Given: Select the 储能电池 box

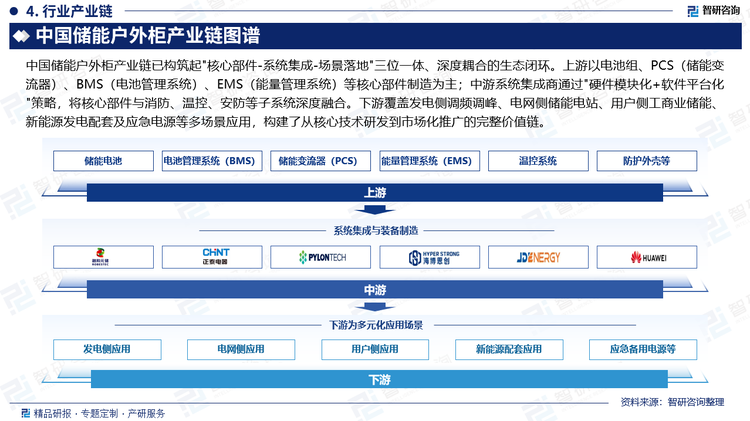Looking at the screenshot, I should click(103, 161).
